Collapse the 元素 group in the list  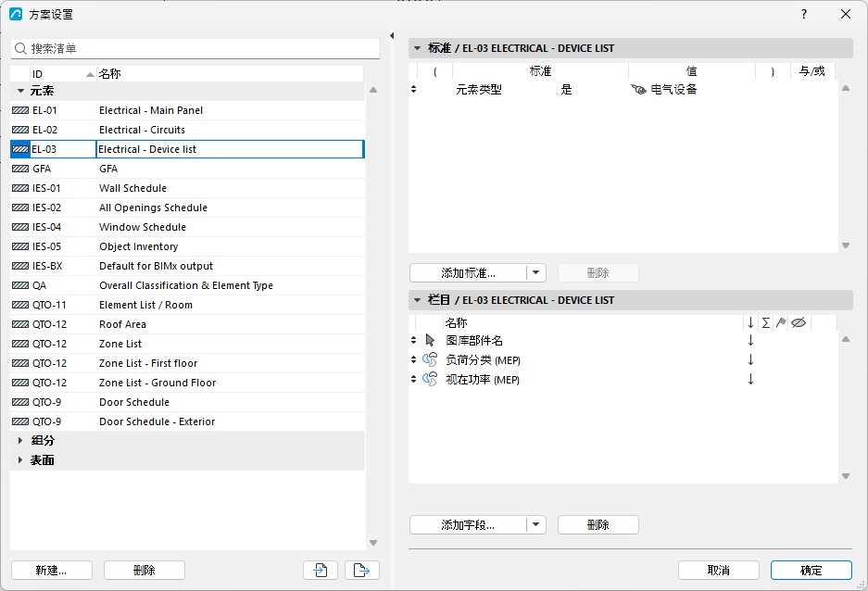[20, 91]
